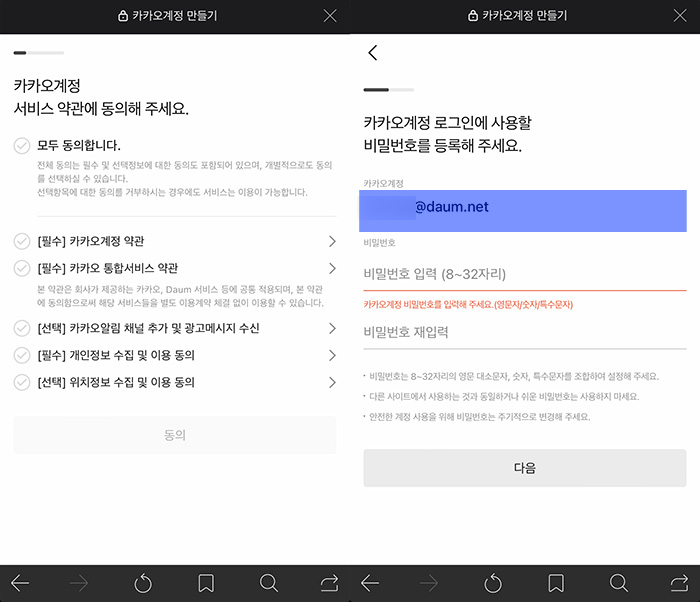700x602 pixels.
Task: Click [선택] 카카오알림 채널 추가 및 광고메시지 수신 label
Action: point(148,328)
